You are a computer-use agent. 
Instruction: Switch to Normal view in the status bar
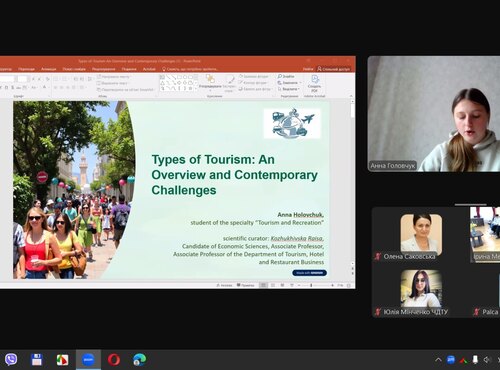(x=263, y=285)
